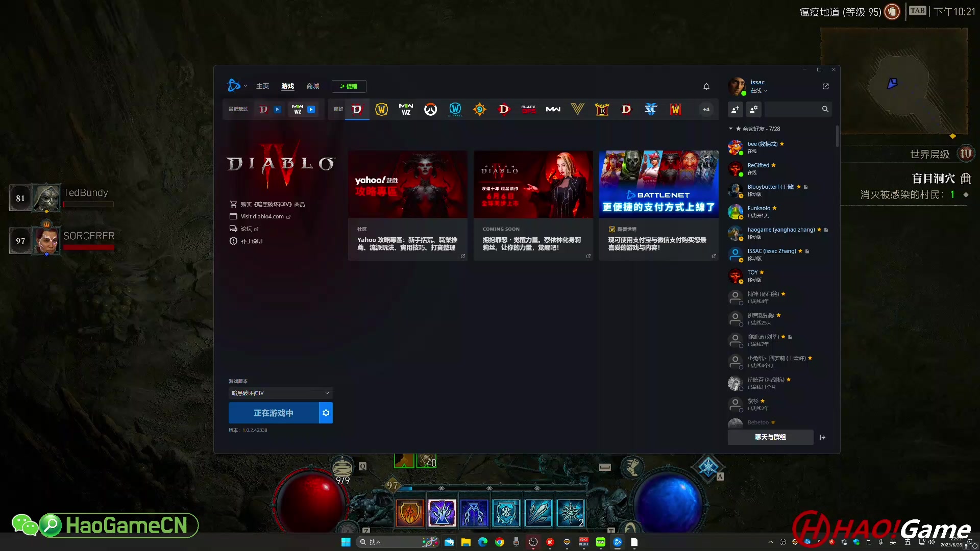Select friend Blooybutterf in friends list

780,190
